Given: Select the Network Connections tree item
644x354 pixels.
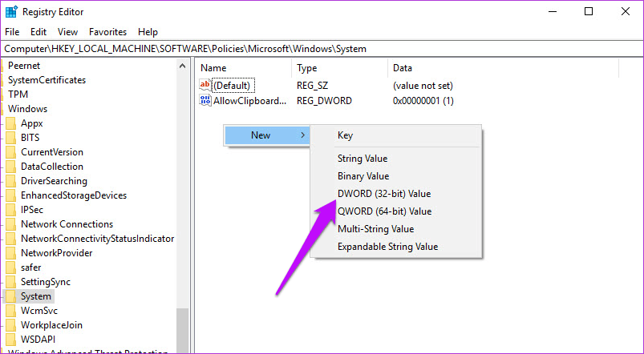Looking at the screenshot, I should [67, 224].
